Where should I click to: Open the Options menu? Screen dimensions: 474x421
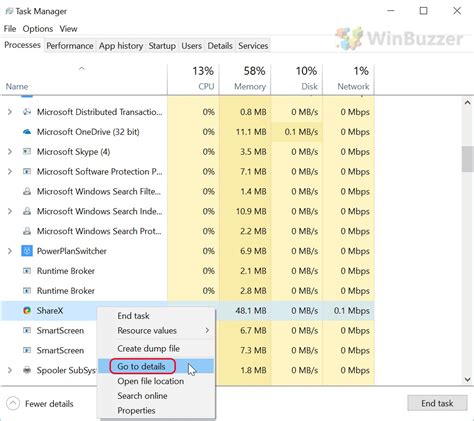point(38,29)
